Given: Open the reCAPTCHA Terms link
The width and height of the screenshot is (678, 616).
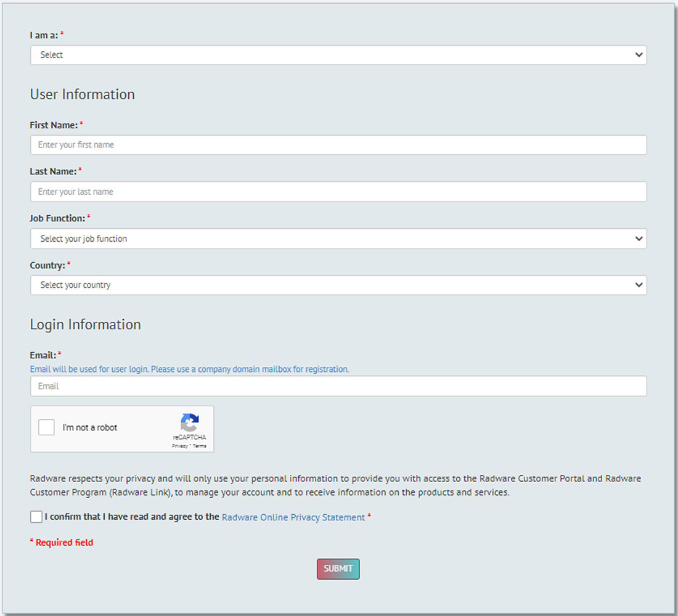Looking at the screenshot, I should (x=200, y=446).
